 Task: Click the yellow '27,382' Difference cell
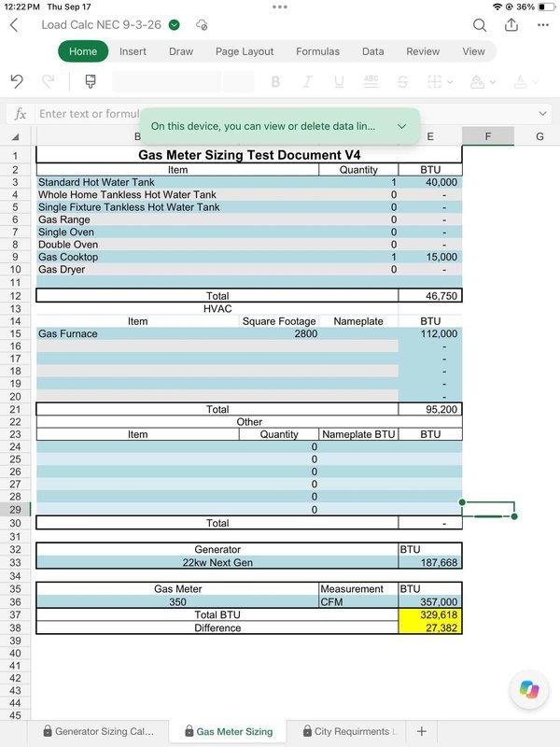[430, 627]
